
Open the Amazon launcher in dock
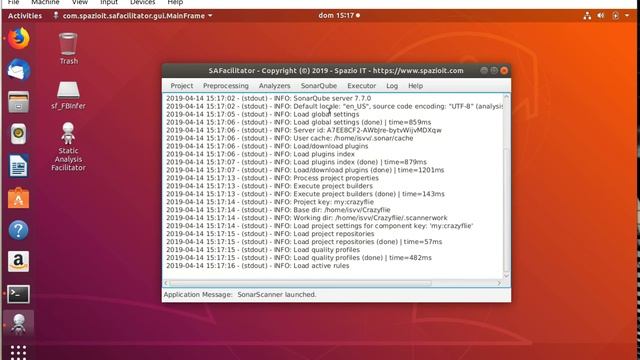(18, 262)
